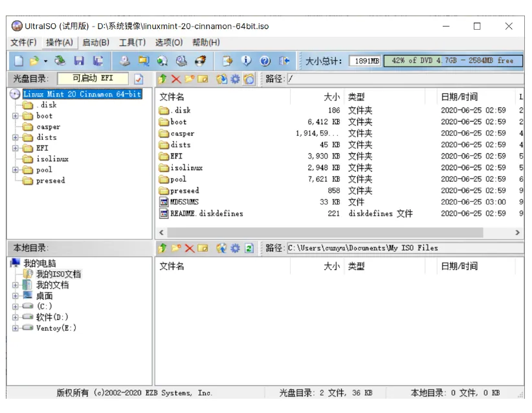Viewport: 532px width, 413px height.
Task: Click the local path field showing My ISO Files
Action: click(405, 248)
